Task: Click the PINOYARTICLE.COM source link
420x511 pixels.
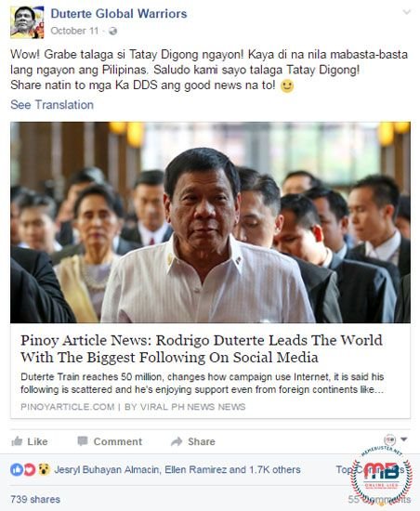Action: tap(68, 407)
